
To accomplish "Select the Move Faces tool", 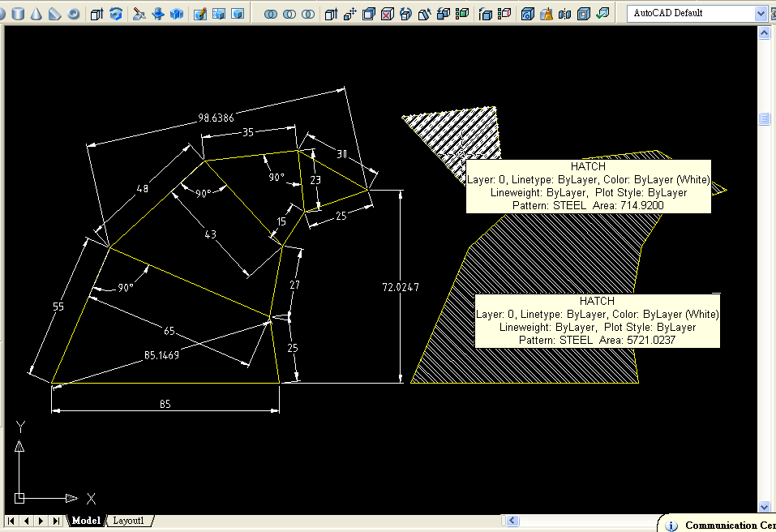I will pos(350,14).
